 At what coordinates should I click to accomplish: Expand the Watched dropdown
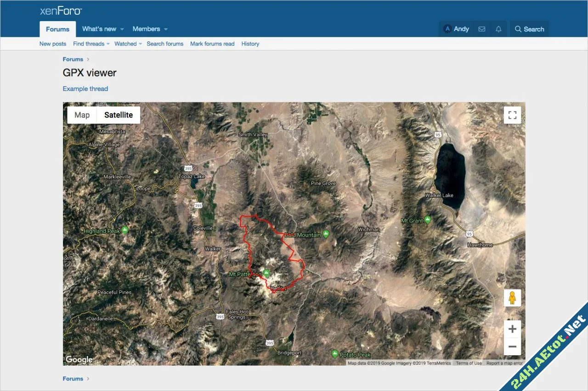125,44
